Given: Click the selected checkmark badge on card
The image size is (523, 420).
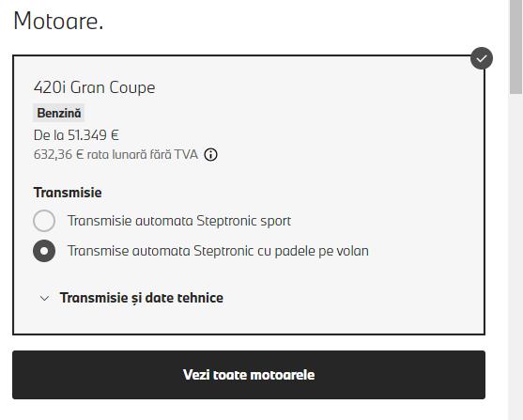Looking at the screenshot, I should pos(482,58).
